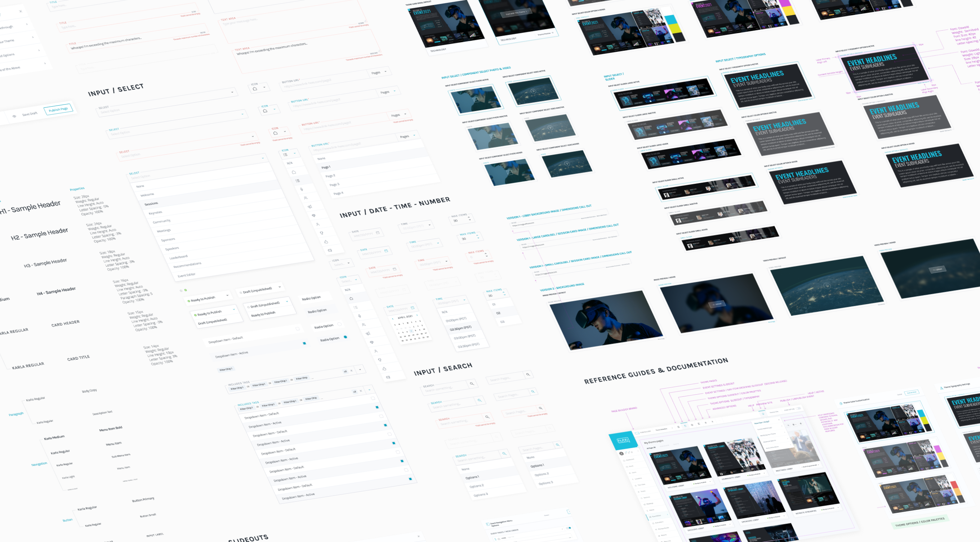
Task: Check the standalone Dropdown Item - Default checkbox
Action: [x=298, y=328]
